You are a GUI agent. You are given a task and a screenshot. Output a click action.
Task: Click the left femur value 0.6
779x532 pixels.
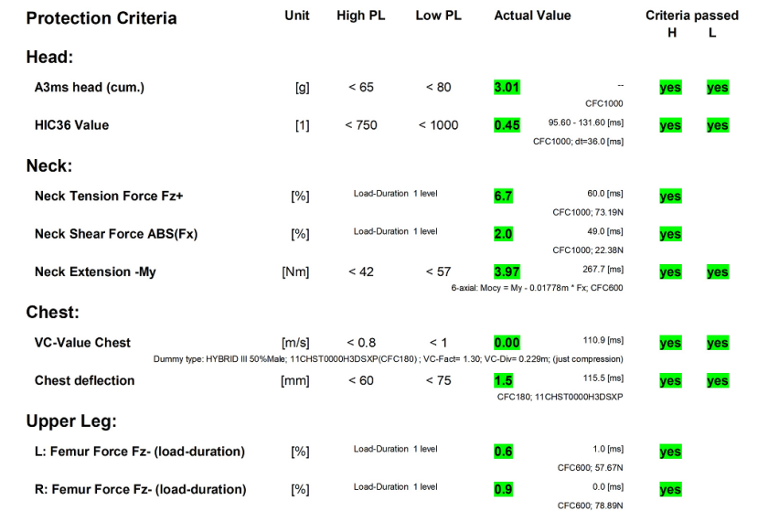tap(503, 452)
